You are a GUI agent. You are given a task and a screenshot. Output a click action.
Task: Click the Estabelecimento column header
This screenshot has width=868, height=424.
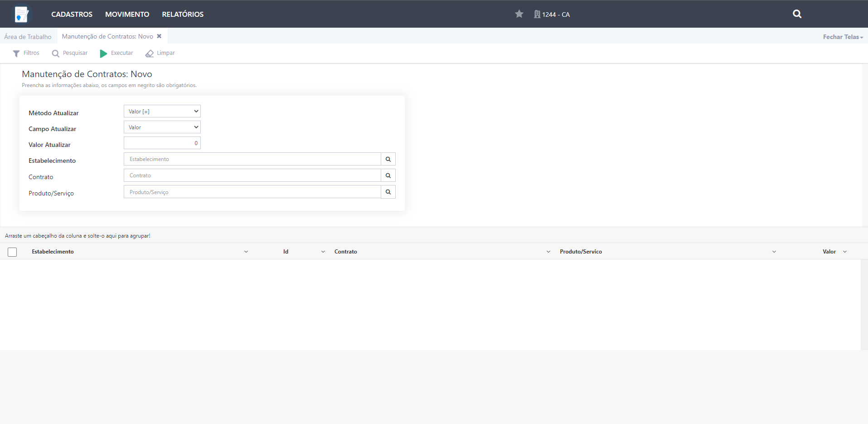(x=53, y=252)
